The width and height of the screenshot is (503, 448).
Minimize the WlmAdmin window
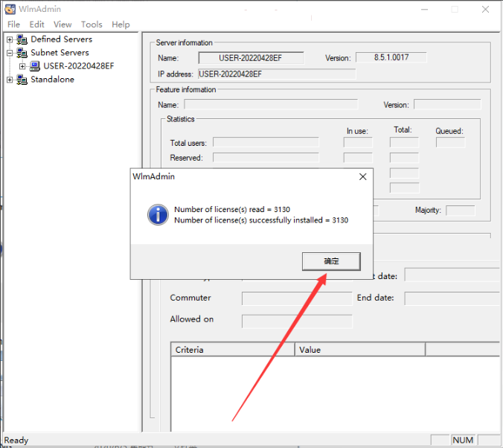coord(424,10)
